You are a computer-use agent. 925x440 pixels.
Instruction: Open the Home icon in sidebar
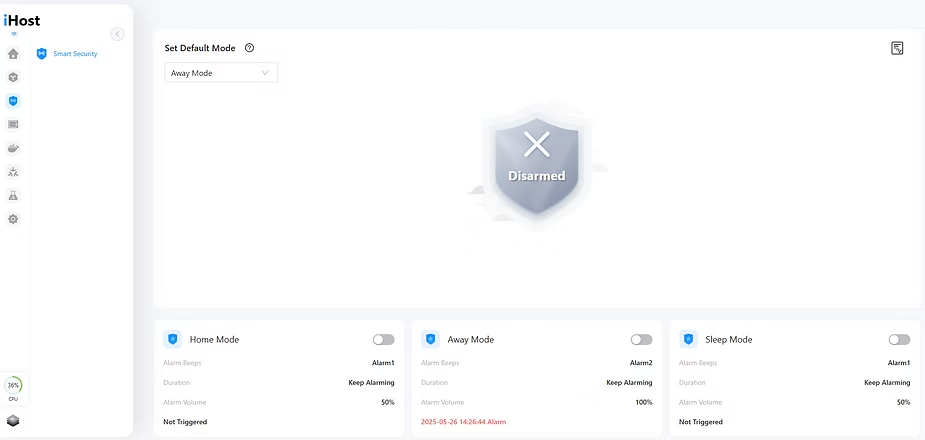point(13,54)
